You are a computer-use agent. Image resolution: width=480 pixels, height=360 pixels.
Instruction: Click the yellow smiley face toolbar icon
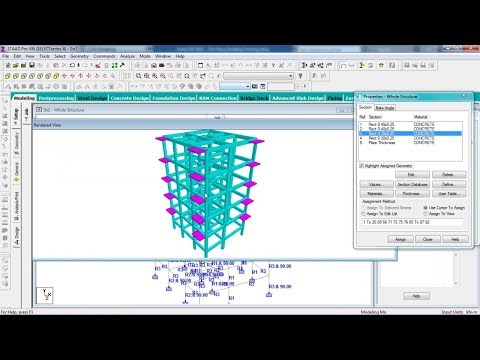(381, 65)
